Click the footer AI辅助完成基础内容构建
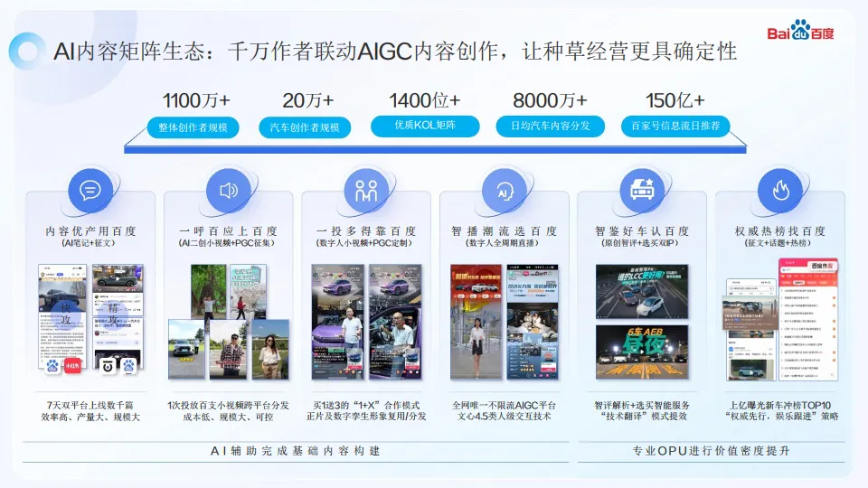This screenshot has width=868, height=488. [295, 451]
